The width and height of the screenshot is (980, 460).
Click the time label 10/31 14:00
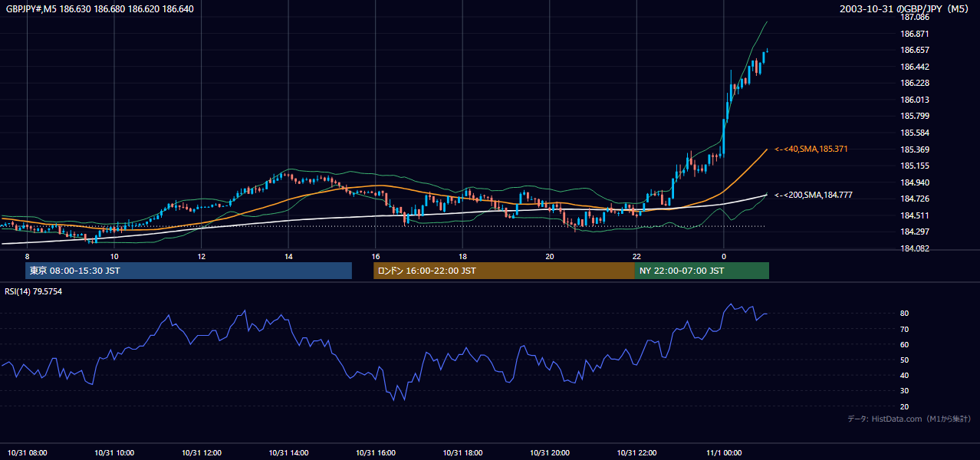288,453
